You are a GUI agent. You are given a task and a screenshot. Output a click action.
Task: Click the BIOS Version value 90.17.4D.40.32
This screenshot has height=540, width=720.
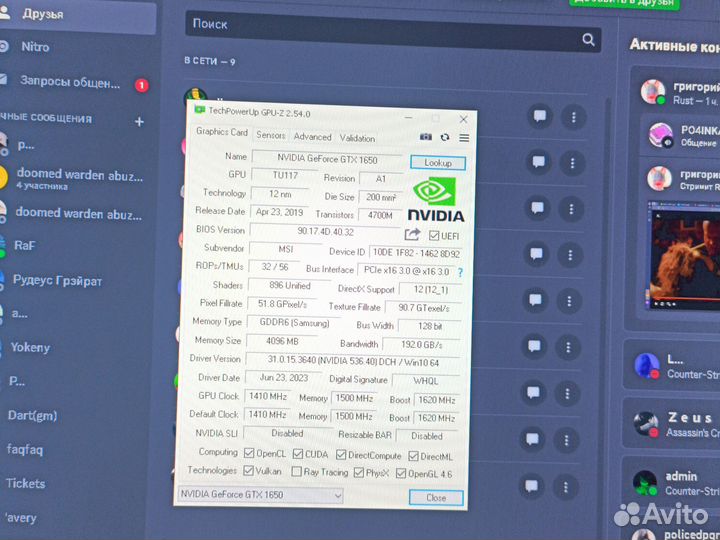(x=325, y=231)
